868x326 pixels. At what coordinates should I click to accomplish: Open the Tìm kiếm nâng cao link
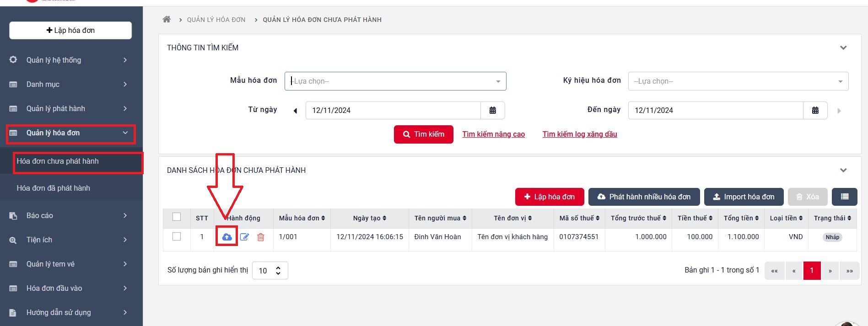493,134
